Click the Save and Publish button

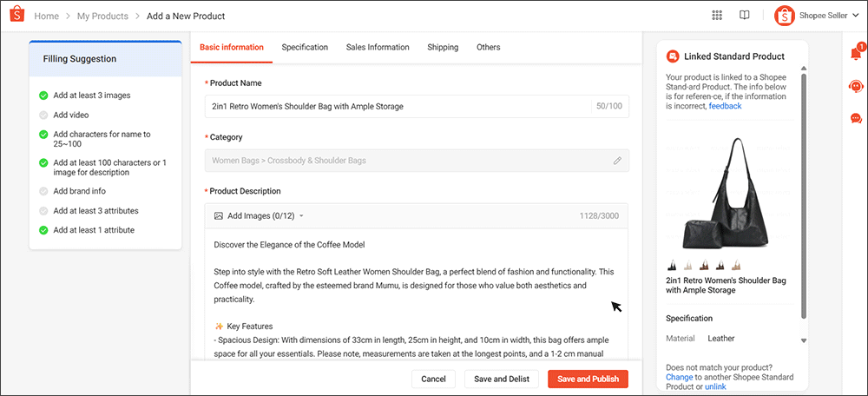click(588, 379)
